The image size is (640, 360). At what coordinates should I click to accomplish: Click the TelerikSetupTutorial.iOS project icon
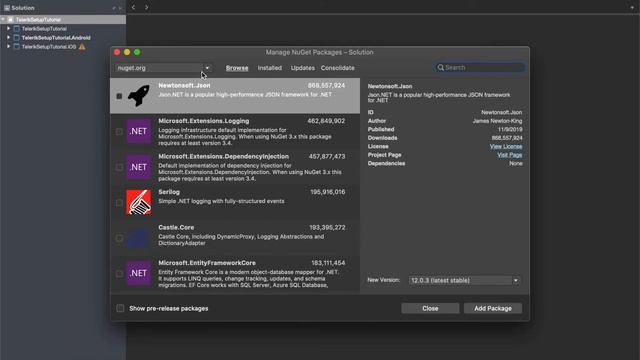point(17,47)
